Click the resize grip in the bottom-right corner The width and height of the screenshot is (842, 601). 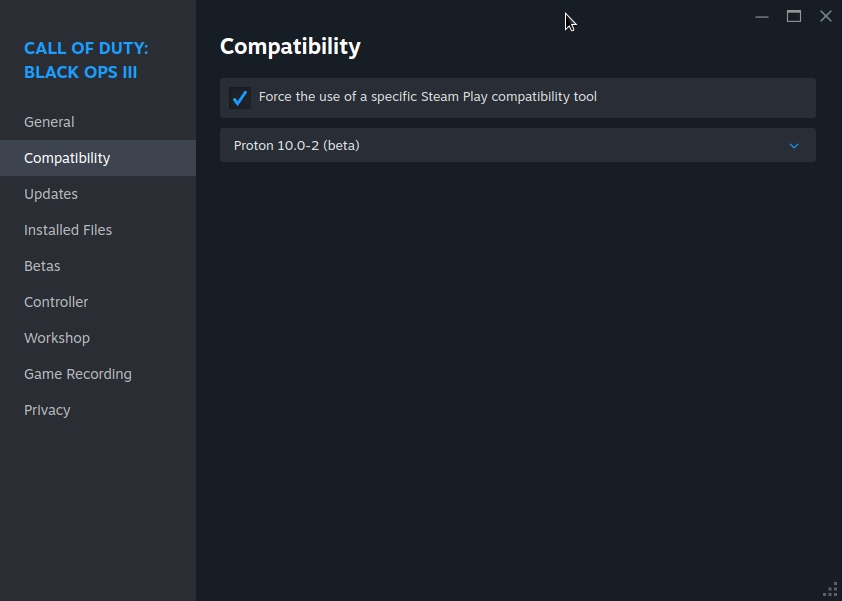(x=830, y=589)
